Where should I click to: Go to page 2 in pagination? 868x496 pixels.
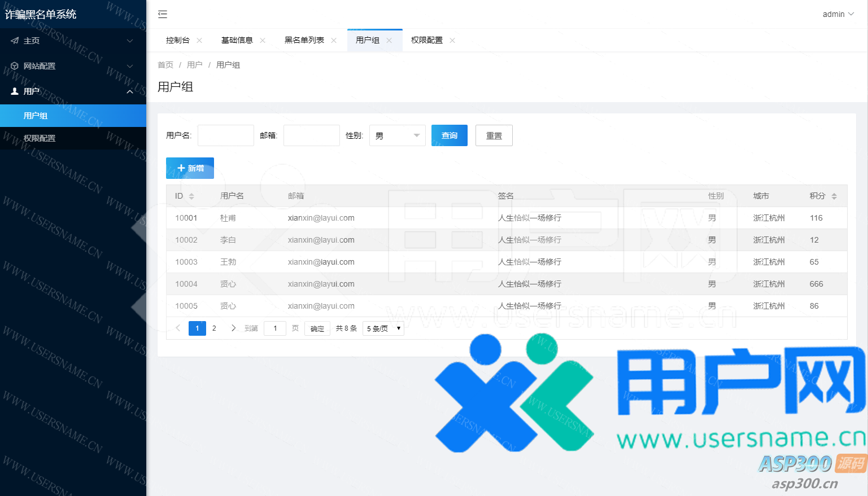pyautogui.click(x=214, y=328)
